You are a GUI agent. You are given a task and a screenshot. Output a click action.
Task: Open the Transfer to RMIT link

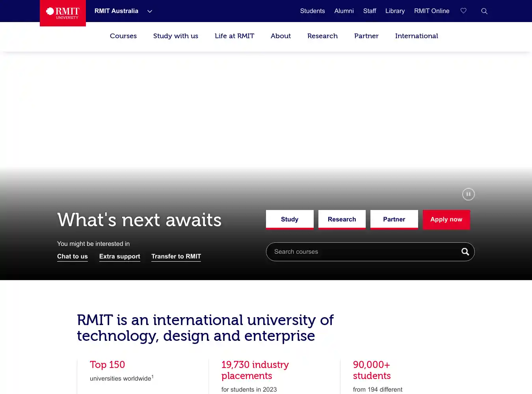pos(176,256)
